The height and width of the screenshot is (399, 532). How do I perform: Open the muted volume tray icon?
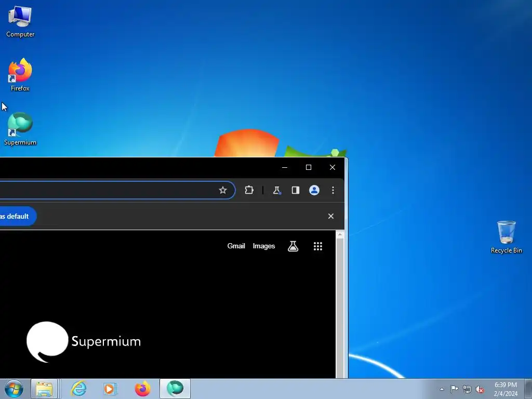click(480, 389)
